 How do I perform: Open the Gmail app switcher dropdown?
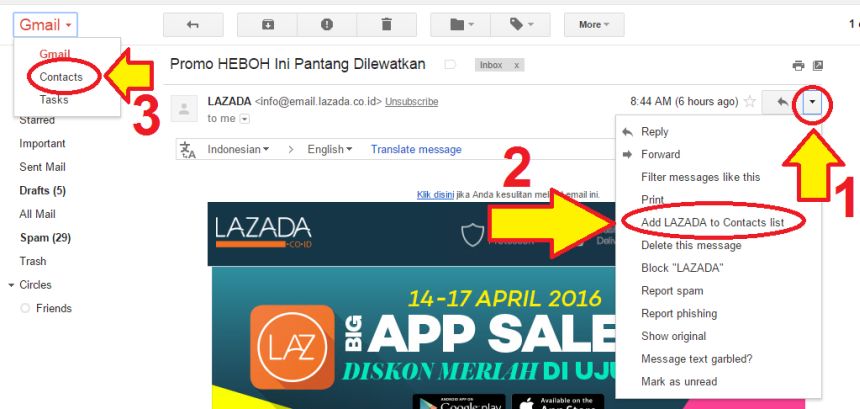tap(46, 25)
